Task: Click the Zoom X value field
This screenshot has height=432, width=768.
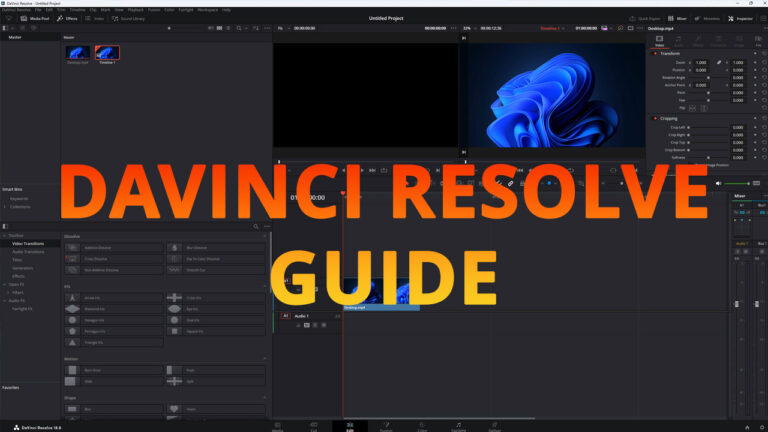Action: point(701,63)
